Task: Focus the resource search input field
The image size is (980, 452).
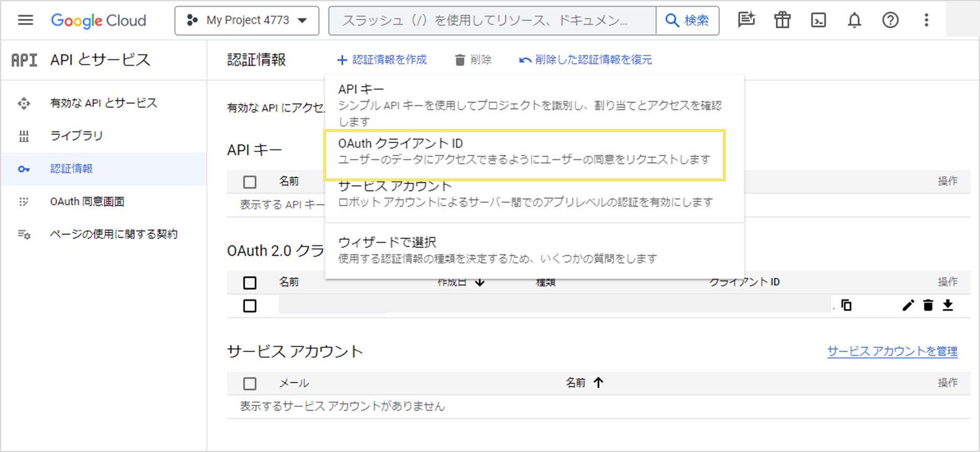Action: tap(492, 20)
